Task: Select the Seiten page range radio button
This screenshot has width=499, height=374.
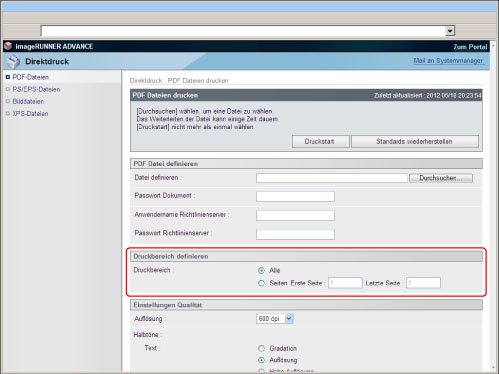Action: [x=261, y=283]
